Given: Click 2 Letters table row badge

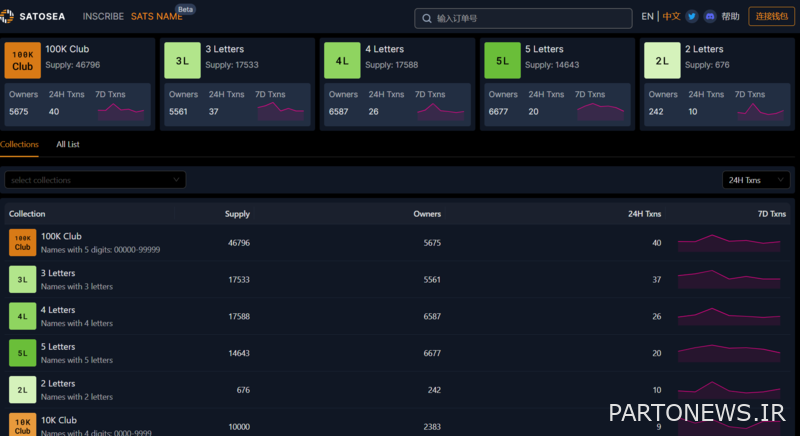Looking at the screenshot, I should click(22, 389).
